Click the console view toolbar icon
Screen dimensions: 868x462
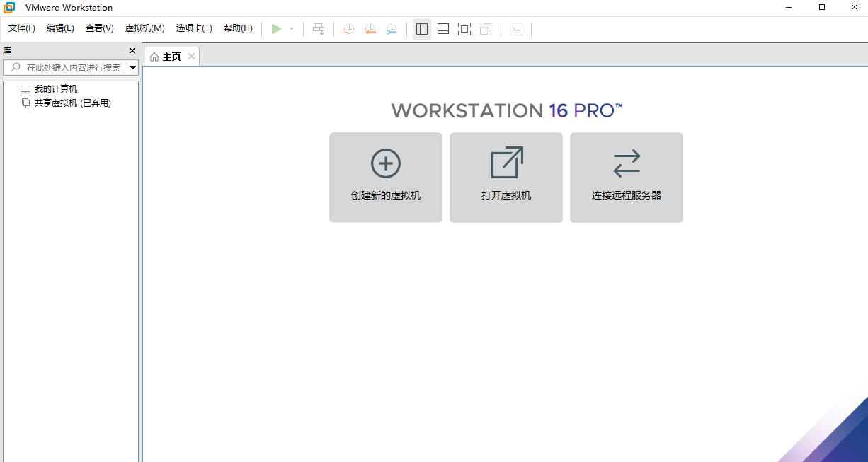(516, 29)
